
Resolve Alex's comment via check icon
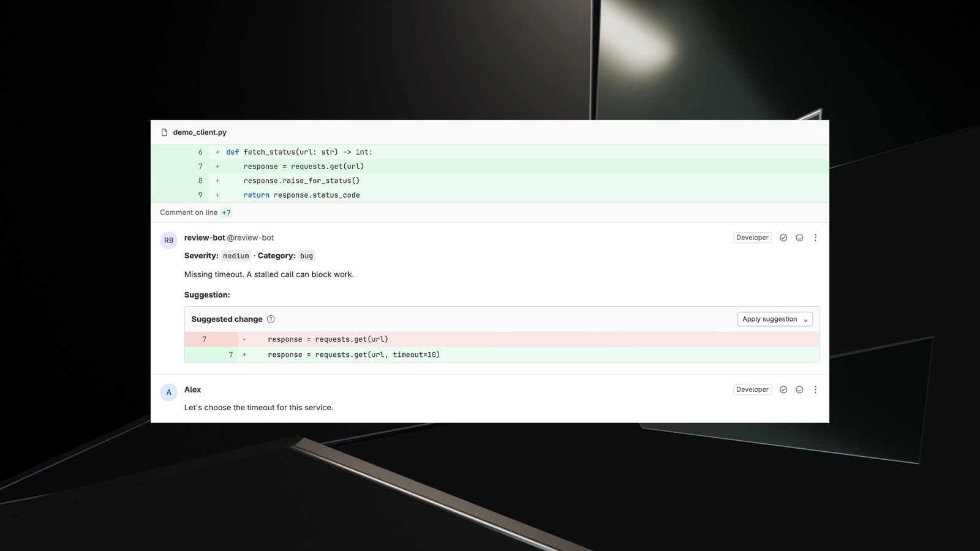point(783,389)
